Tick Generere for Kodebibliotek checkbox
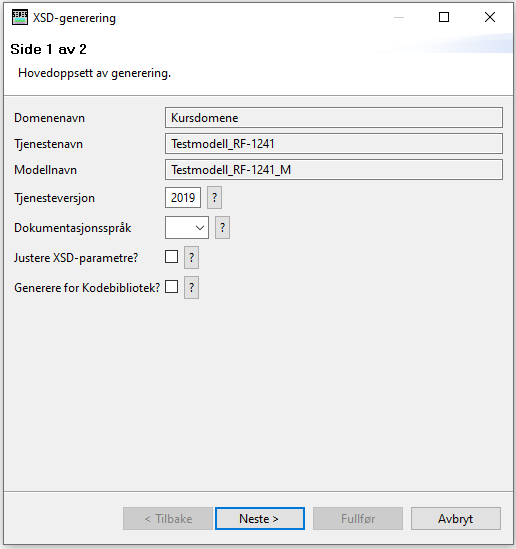This screenshot has width=516, height=549. click(172, 287)
